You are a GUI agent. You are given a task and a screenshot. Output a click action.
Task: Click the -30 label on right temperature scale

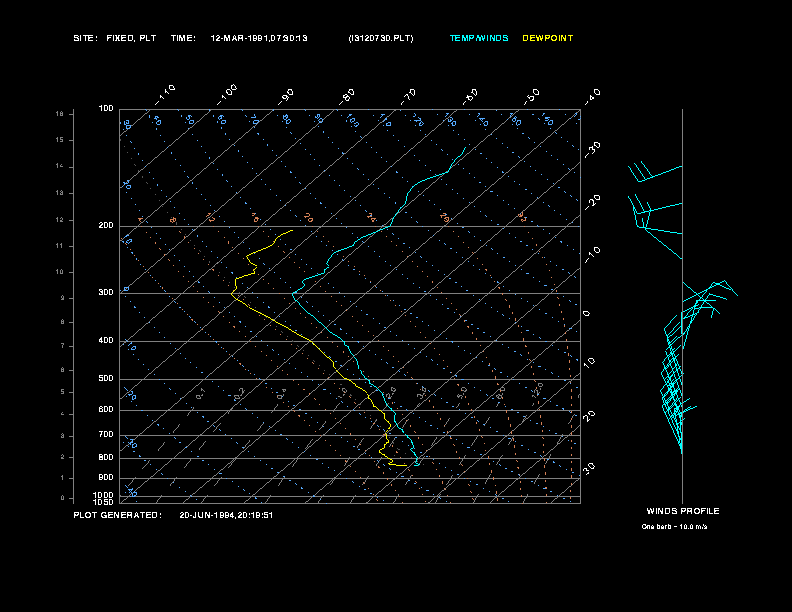(592, 150)
